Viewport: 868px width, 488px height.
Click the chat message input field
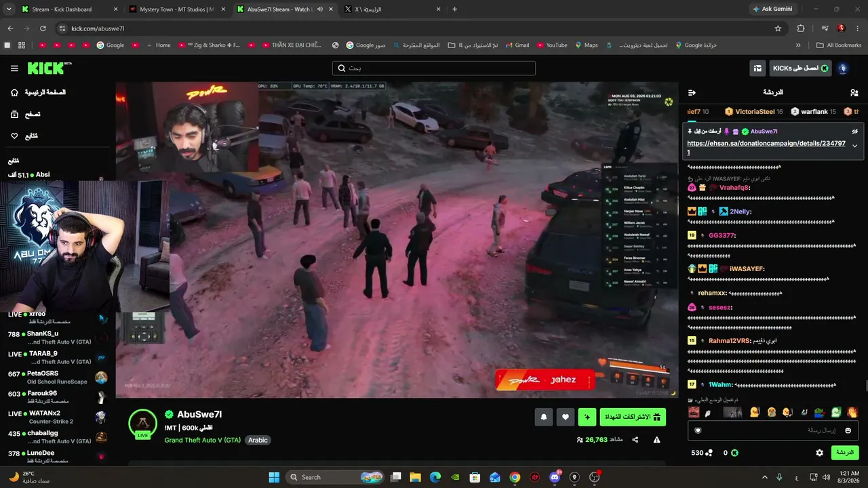(773, 430)
